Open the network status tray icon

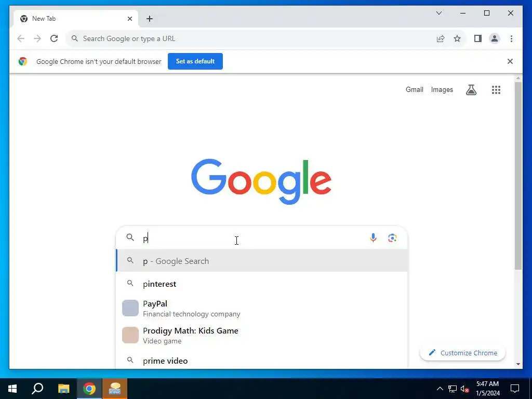click(453, 389)
